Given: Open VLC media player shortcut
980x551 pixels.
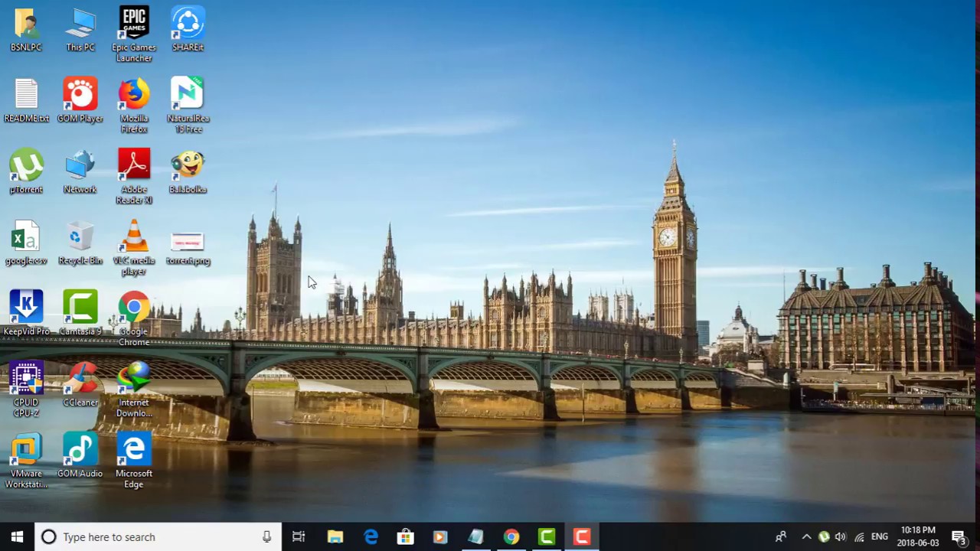Looking at the screenshot, I should coord(134,248).
